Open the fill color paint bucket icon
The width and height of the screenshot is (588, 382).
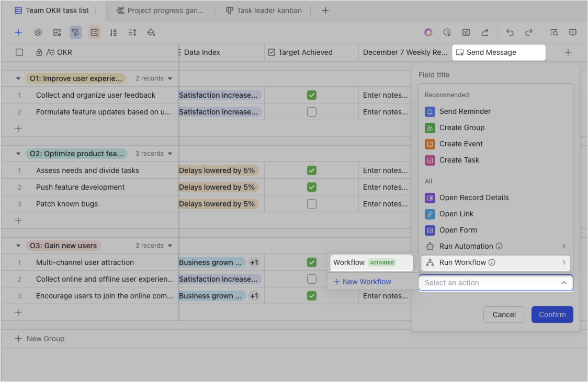(151, 32)
